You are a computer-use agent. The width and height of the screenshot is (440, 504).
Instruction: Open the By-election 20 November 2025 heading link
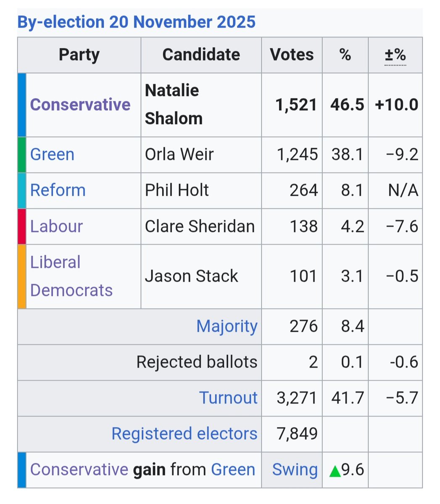136,22
